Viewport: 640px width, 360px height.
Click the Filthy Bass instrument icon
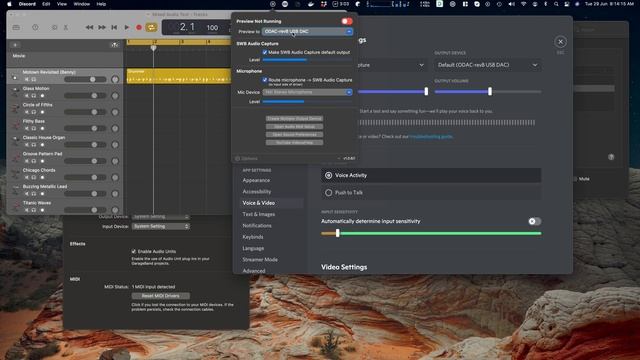coord(16,125)
